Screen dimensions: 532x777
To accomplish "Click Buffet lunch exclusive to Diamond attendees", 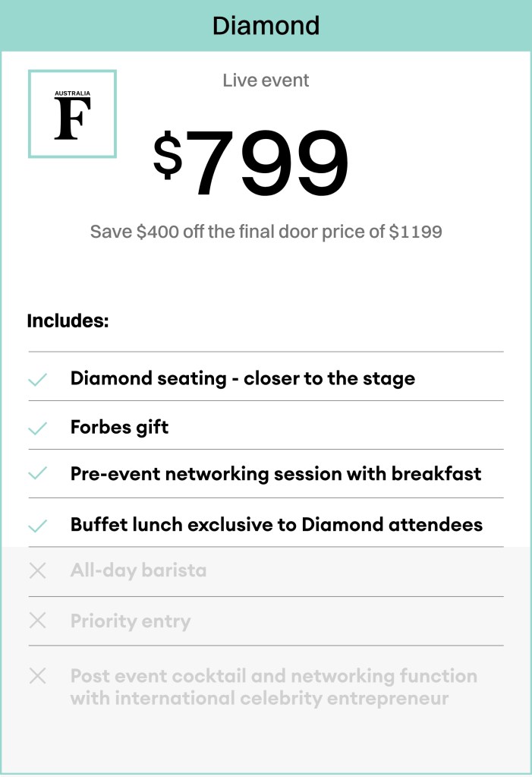I will pos(276,524).
